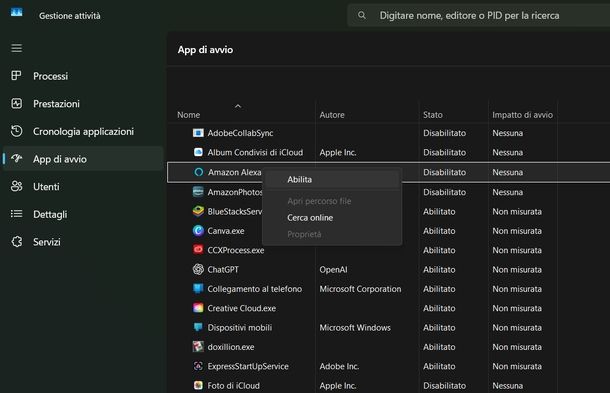Select the ChatGPT row name
The image size is (610, 393).
[x=223, y=269]
